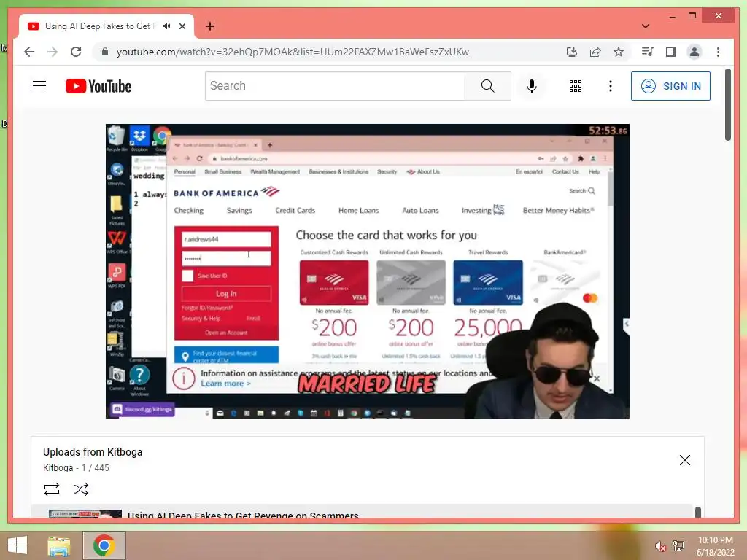Open the tab search dropdown chevron
Screen dimensions: 747x560
point(646,26)
